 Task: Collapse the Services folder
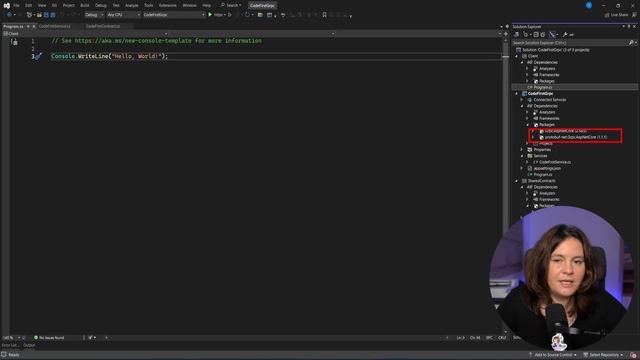click(x=522, y=156)
